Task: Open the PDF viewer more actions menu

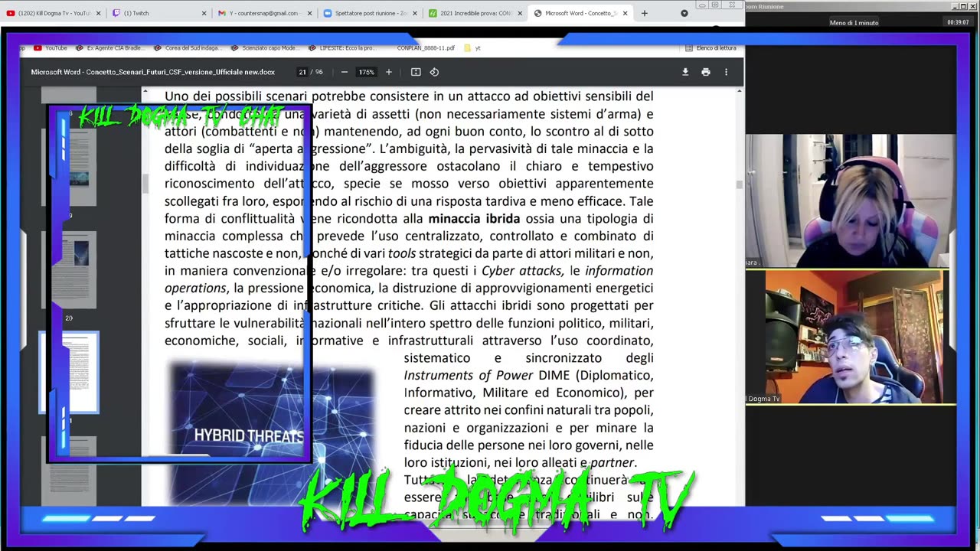Action: coord(726,72)
